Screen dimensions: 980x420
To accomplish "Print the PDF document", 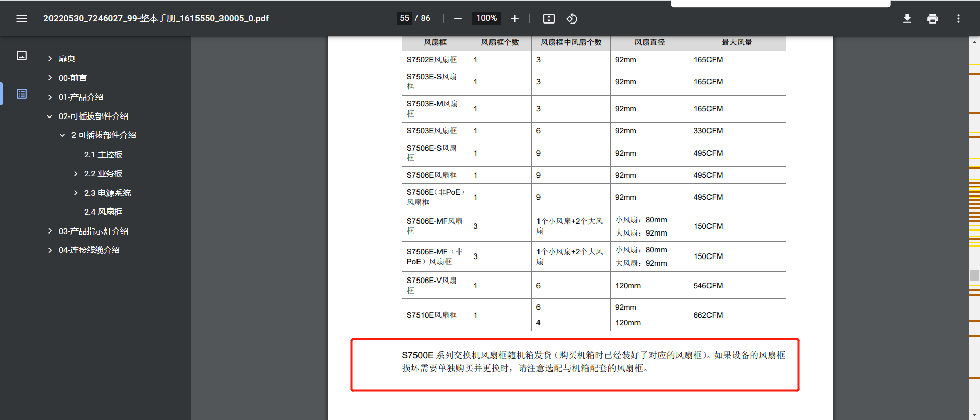I will point(933,18).
